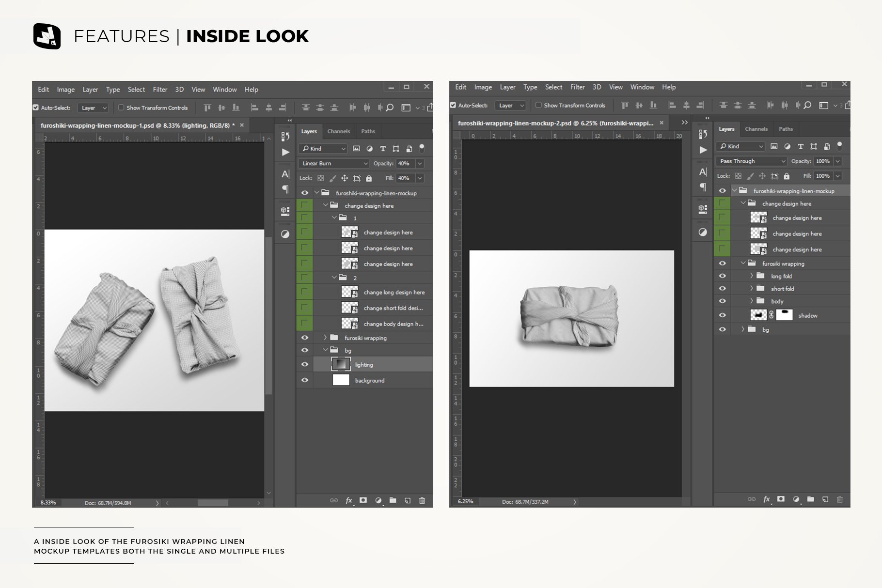Click link layers icon in left Layers panel
Image resolution: width=882 pixels, height=588 pixels.
(x=334, y=500)
